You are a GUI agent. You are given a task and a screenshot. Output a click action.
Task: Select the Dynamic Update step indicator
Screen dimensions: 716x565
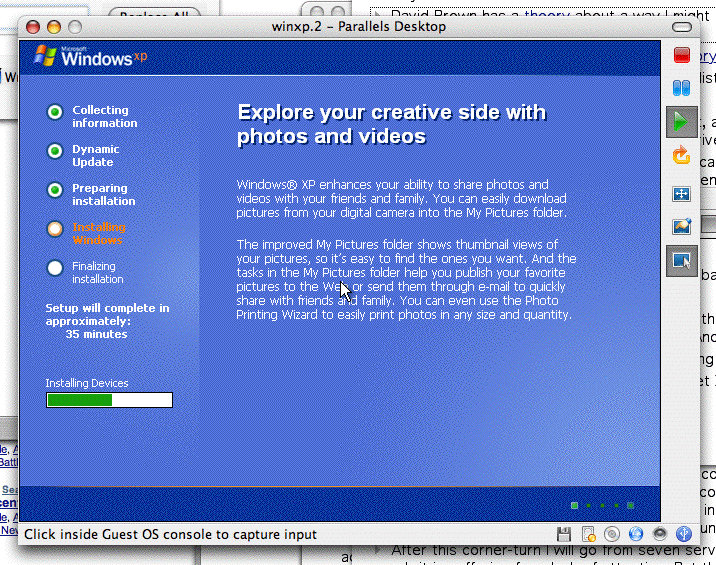[55, 151]
